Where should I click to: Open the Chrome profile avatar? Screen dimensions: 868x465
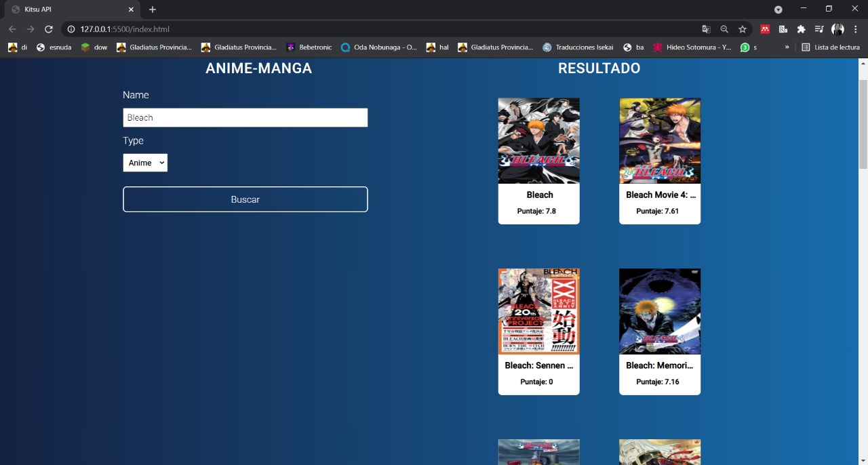[x=837, y=29]
